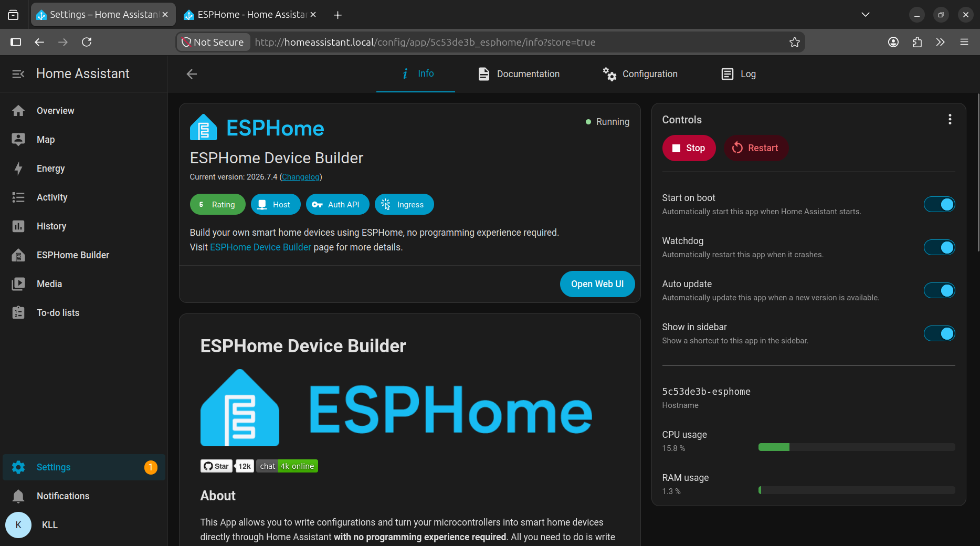Open the recent browsing tabs view
The image size is (980, 546).
click(13, 15)
